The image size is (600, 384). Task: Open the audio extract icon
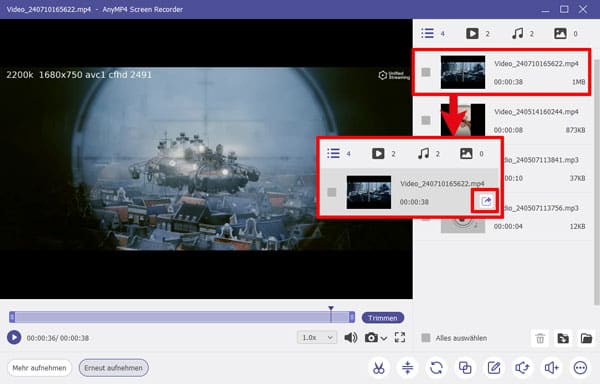coord(523,368)
